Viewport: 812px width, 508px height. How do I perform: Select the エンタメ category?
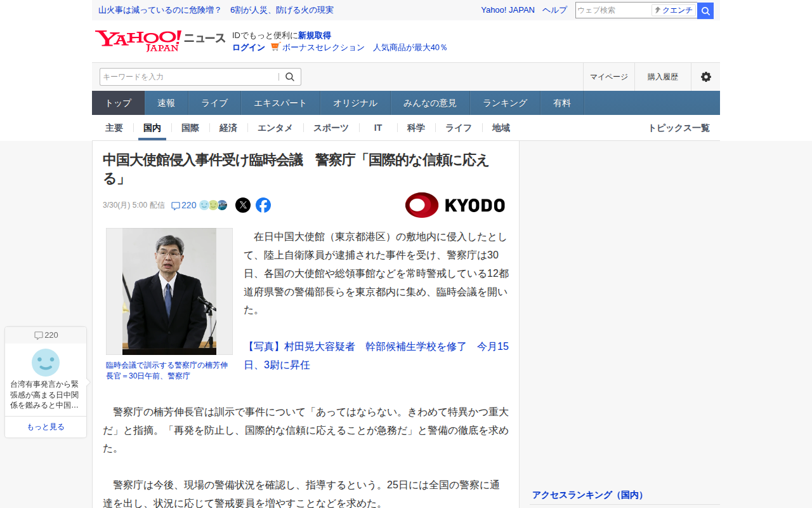[x=275, y=128]
